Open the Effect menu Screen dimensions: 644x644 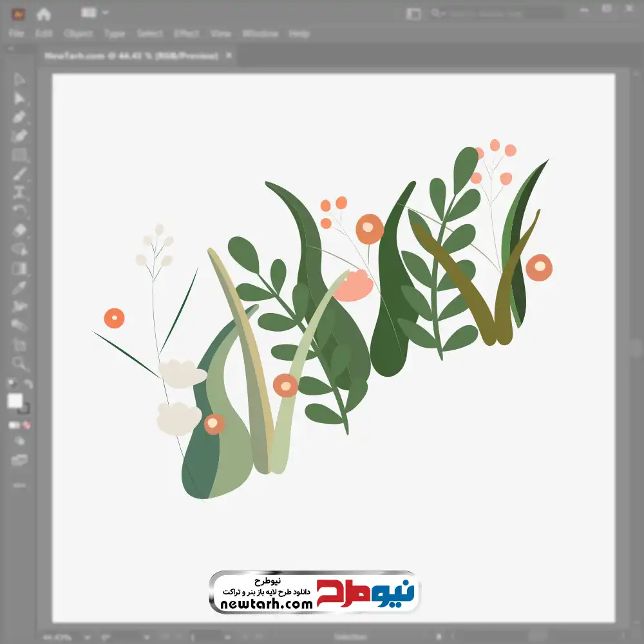tap(187, 33)
